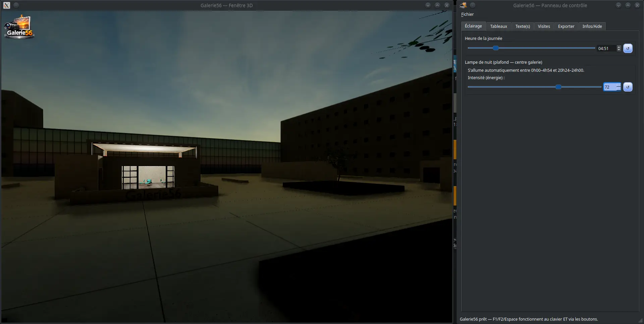644x324 pixels.
Task: Toggle the pin button in Panneau de contrôle titlebar
Action: point(473,5)
